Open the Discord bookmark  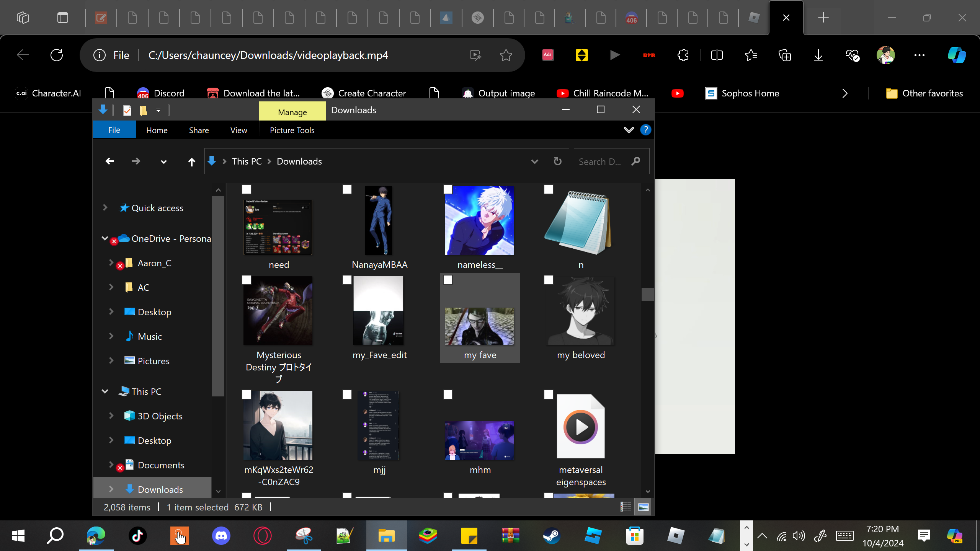(161, 93)
